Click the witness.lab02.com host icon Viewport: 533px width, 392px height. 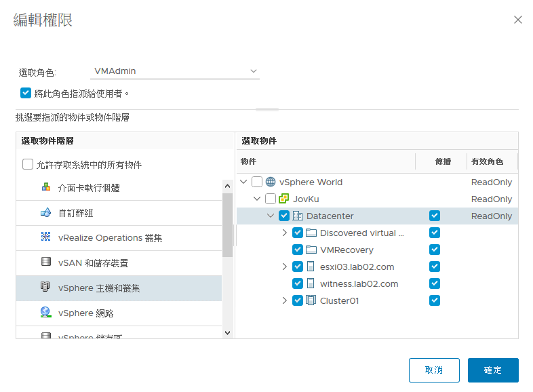pyautogui.click(x=311, y=283)
